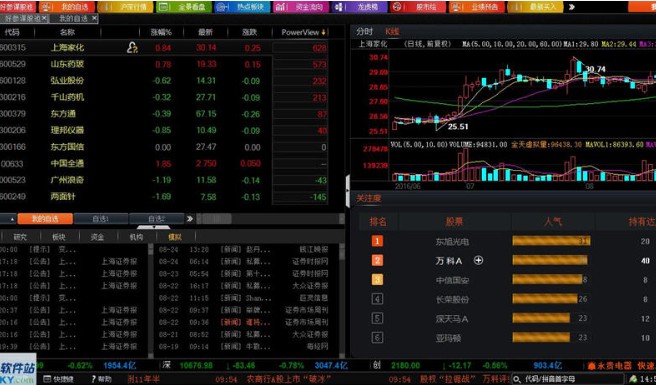
Task: Open the 我的自选 toolbar button
Action: click(66, 7)
